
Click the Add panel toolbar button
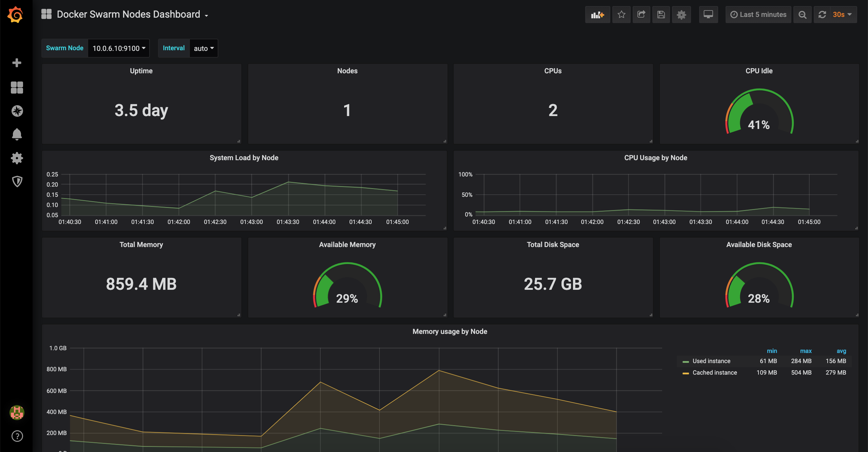pyautogui.click(x=597, y=15)
